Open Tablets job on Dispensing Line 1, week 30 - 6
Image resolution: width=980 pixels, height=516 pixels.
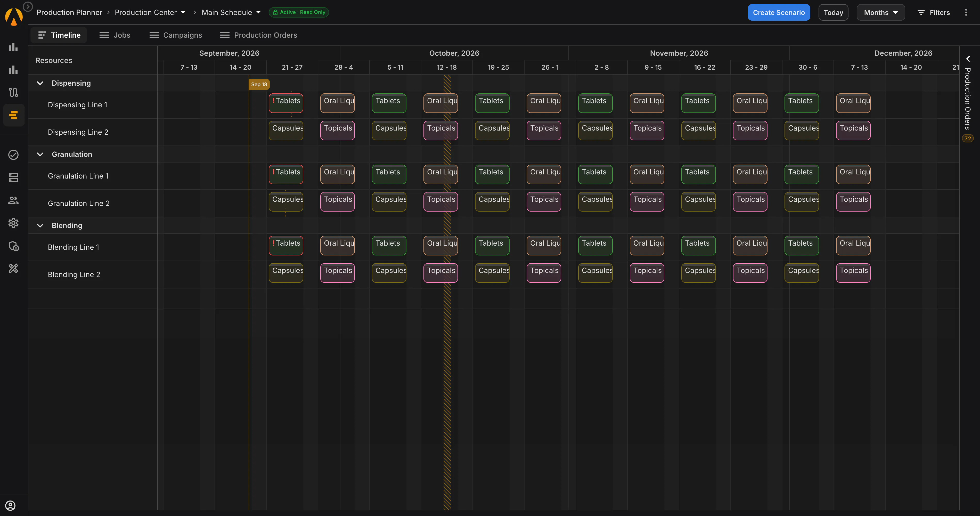(x=802, y=103)
